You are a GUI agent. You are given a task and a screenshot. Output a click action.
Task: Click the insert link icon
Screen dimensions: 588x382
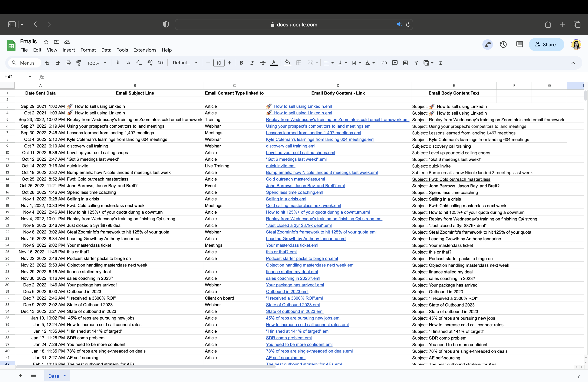pos(384,63)
